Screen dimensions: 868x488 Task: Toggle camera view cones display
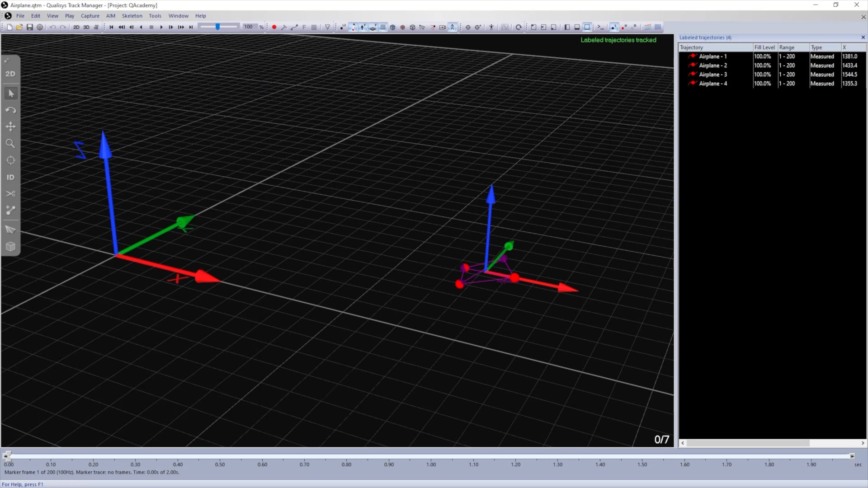pyautogui.click(x=423, y=27)
